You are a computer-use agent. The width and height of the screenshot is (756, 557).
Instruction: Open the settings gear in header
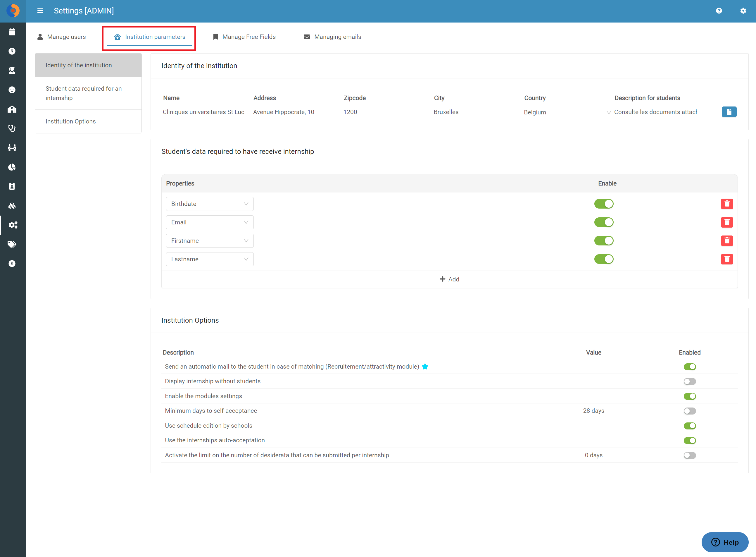pyautogui.click(x=743, y=11)
